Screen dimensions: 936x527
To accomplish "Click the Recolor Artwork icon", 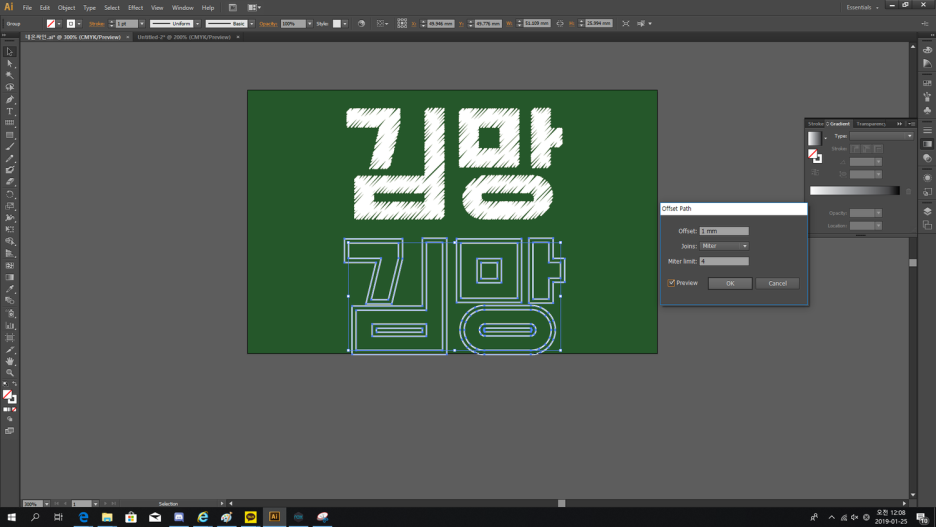I will 361,23.
